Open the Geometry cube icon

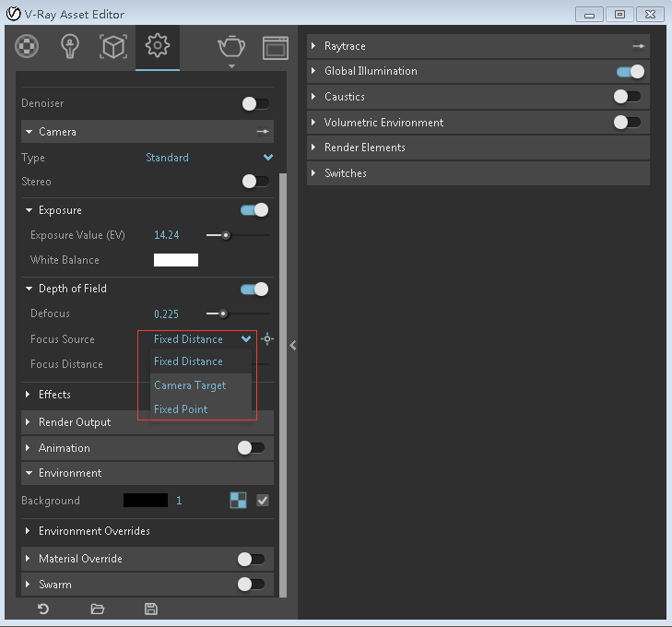(x=112, y=46)
